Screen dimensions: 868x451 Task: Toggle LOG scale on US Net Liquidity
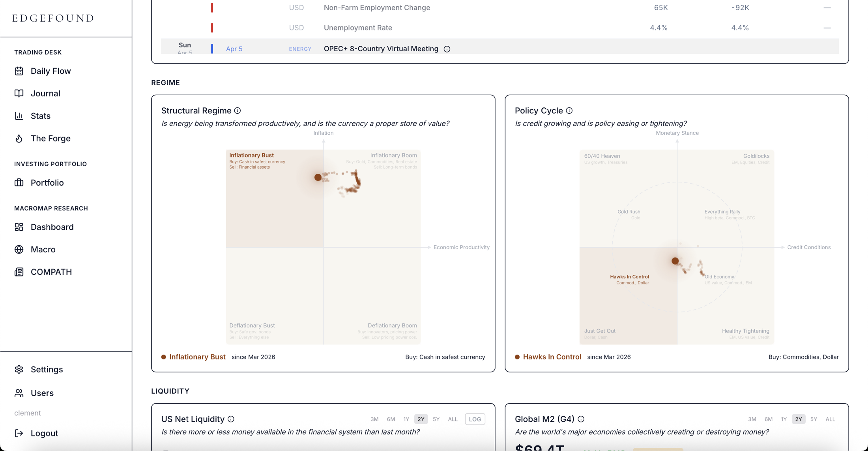[x=475, y=419]
